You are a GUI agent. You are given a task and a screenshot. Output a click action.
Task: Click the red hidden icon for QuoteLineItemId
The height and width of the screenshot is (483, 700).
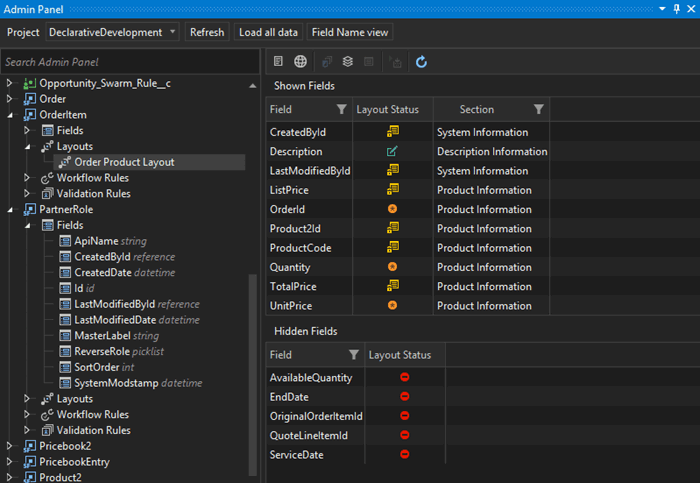point(404,435)
